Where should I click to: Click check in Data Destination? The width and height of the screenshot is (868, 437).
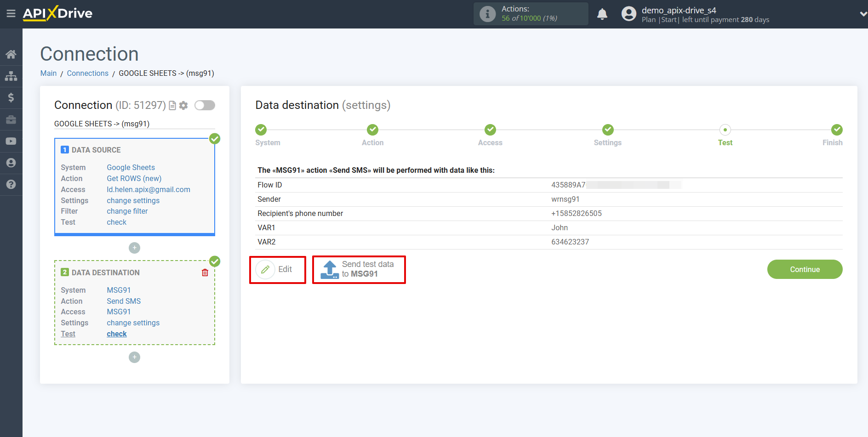(x=117, y=334)
